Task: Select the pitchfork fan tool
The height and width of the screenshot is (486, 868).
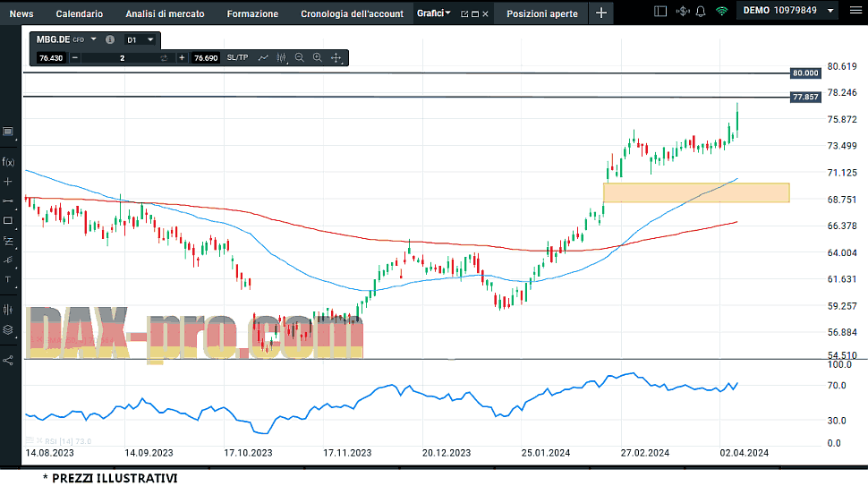Action: click(x=8, y=260)
